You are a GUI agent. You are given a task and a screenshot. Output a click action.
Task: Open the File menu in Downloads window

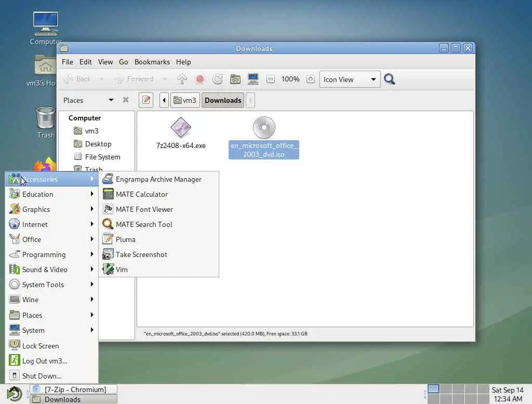[67, 62]
